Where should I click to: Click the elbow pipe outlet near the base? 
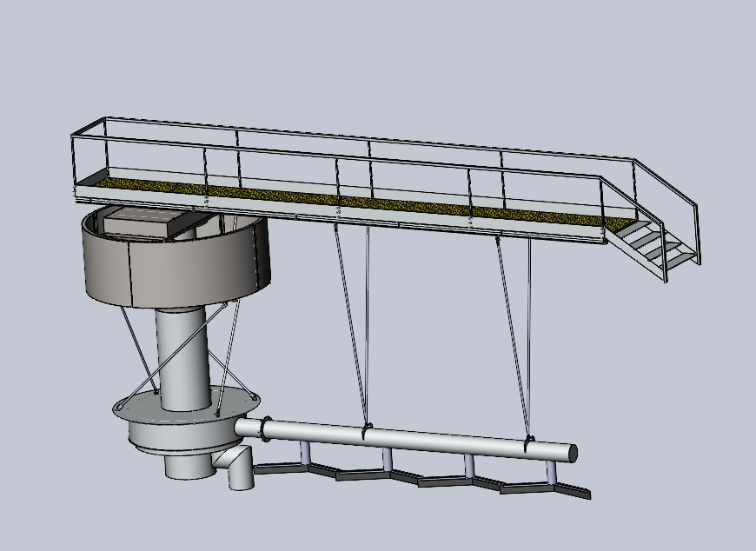click(238, 469)
